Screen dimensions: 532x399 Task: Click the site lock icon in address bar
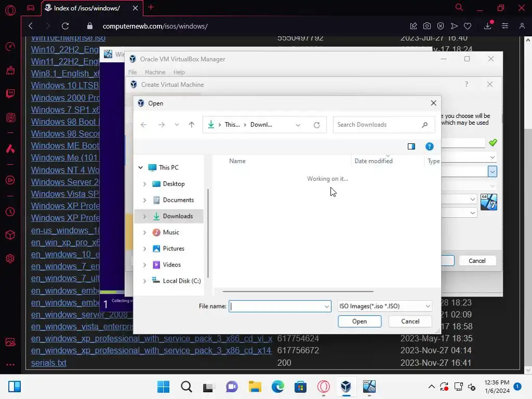pos(89,26)
